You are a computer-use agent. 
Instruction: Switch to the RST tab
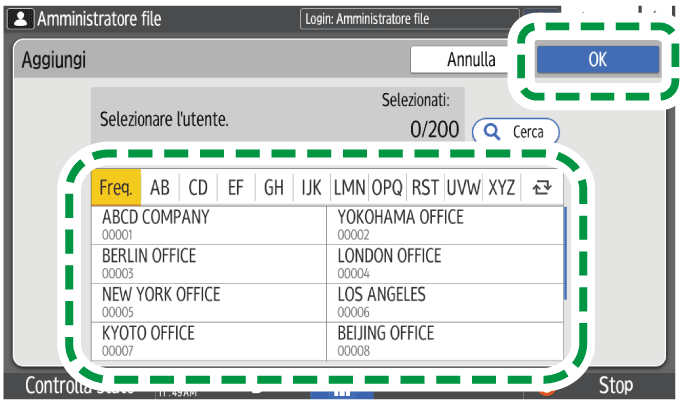coord(425,188)
